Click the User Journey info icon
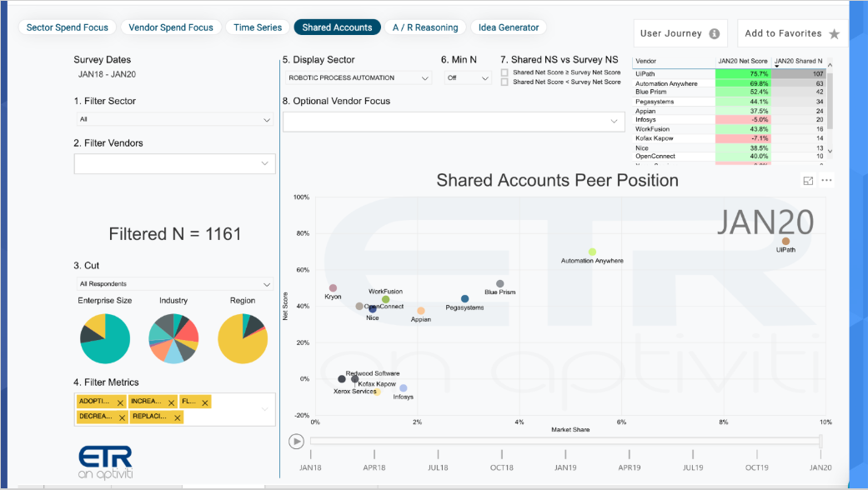Screen dimensions: 868x490 [715, 33]
